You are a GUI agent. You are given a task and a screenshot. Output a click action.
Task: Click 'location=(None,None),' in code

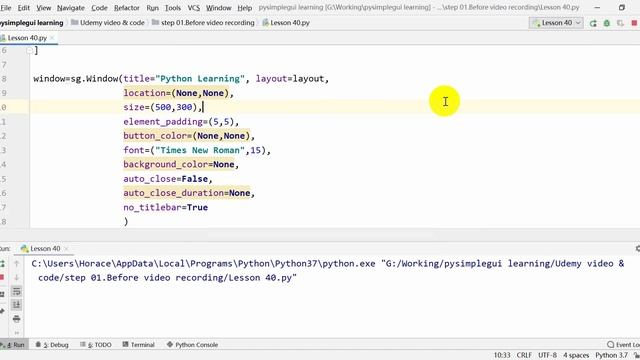click(179, 93)
